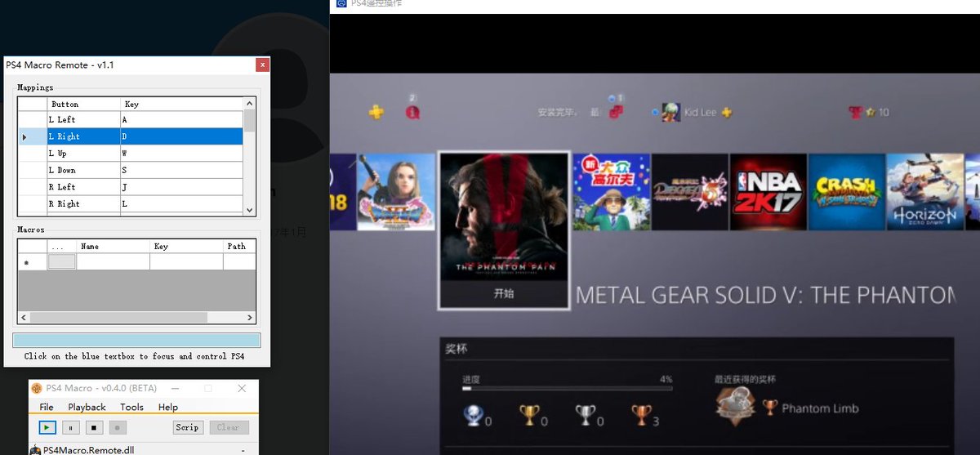Click key cell L for R Right
Image resolution: width=980 pixels, height=455 pixels.
(182, 203)
